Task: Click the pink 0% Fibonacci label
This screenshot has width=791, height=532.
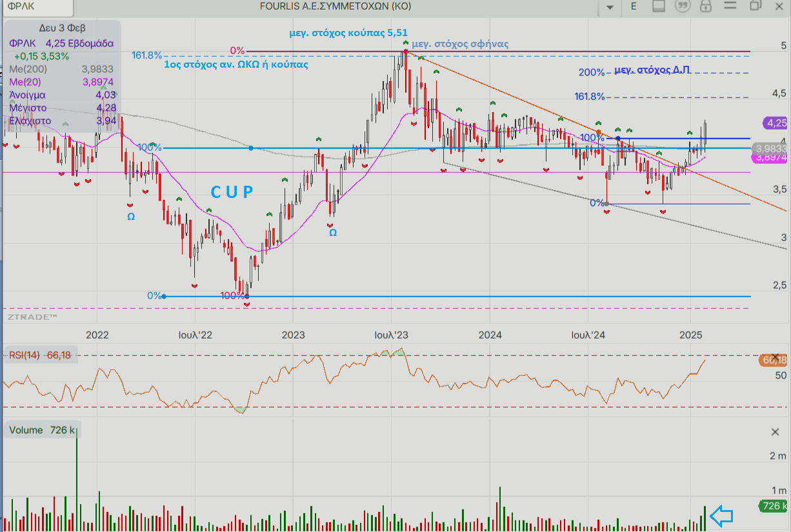Action: [237, 50]
